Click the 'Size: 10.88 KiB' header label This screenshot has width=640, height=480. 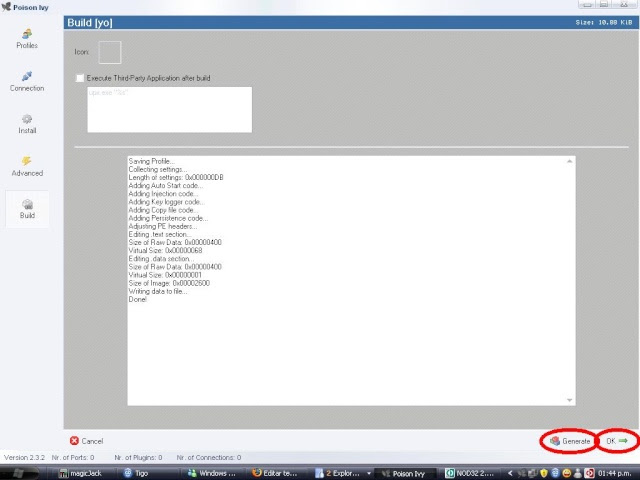click(604, 22)
